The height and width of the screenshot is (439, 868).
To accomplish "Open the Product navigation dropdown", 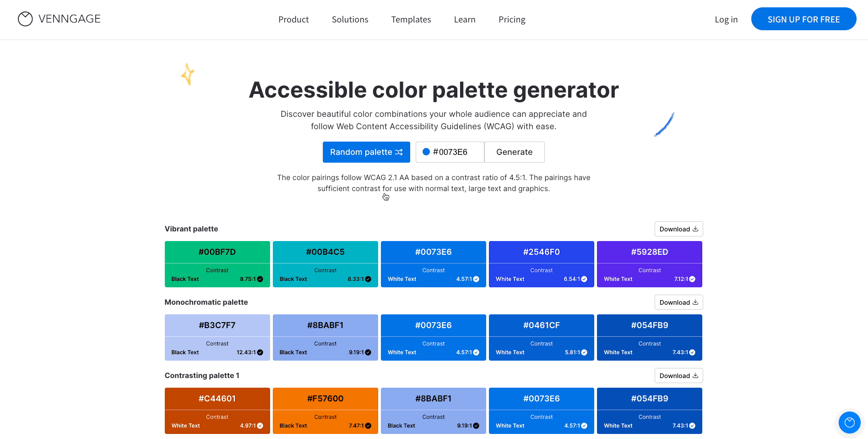I will pos(293,19).
